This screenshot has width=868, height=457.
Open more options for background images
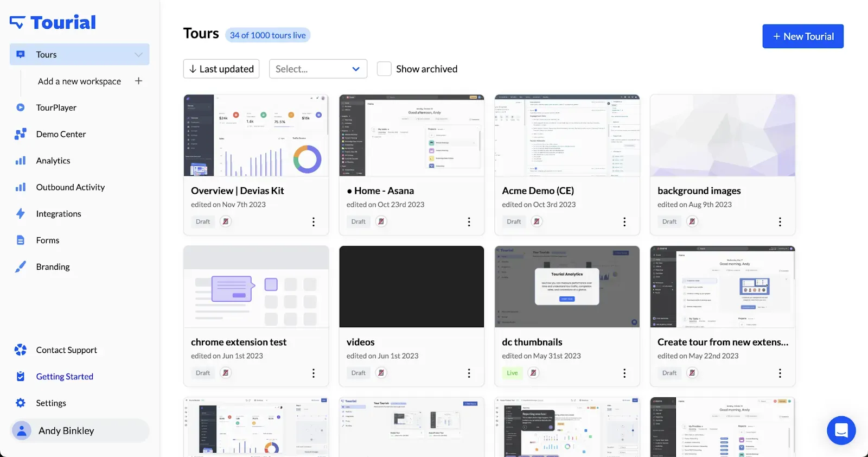[x=780, y=222]
